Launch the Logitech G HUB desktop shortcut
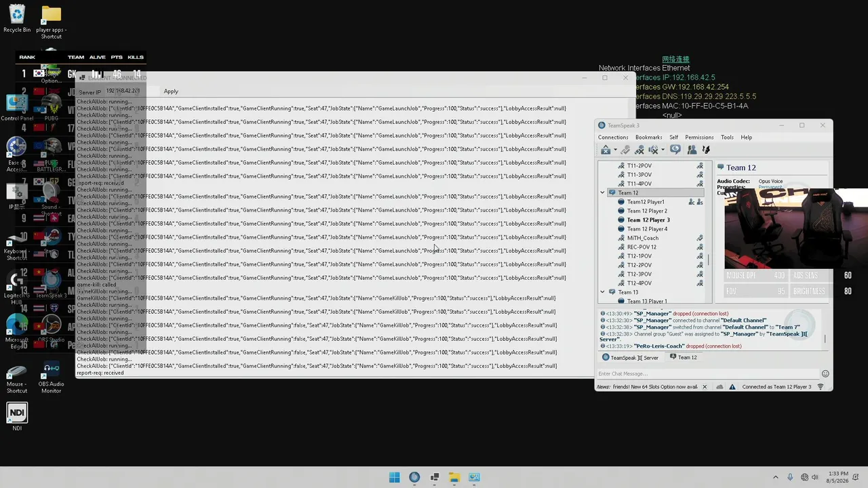The width and height of the screenshot is (868, 488). (17, 287)
